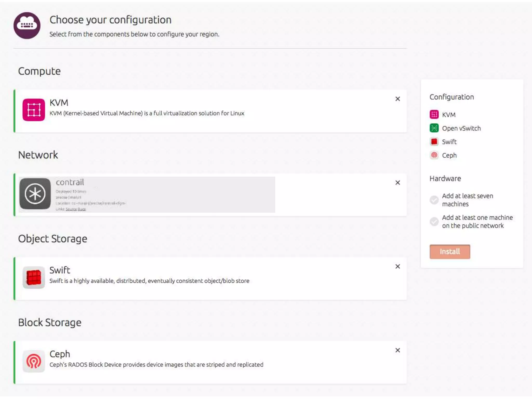Click the Ceph component title
Viewport: 532px width, 399px height.
60,354
